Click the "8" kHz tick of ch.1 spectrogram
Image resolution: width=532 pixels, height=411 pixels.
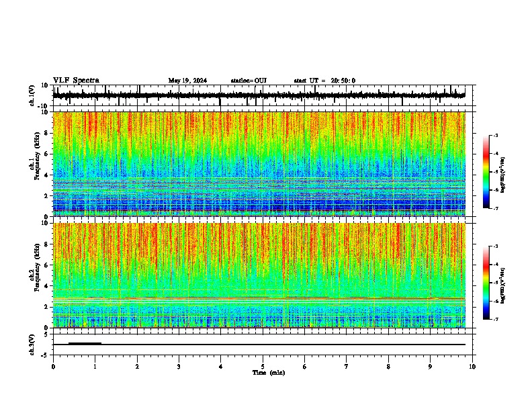point(47,133)
